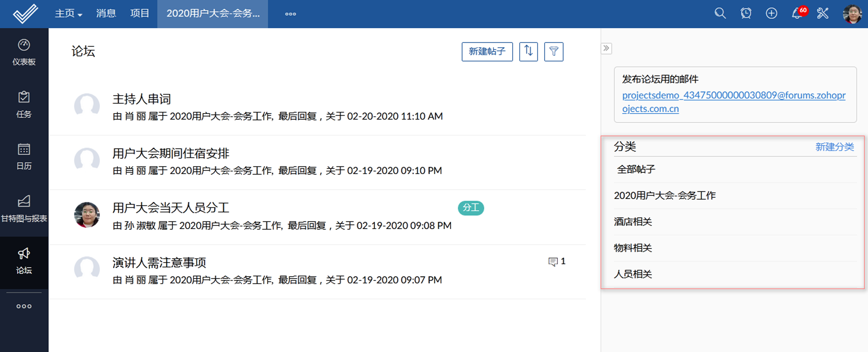This screenshot has width=868, height=352.
Task: Collapse the right side panel
Action: pos(606,48)
